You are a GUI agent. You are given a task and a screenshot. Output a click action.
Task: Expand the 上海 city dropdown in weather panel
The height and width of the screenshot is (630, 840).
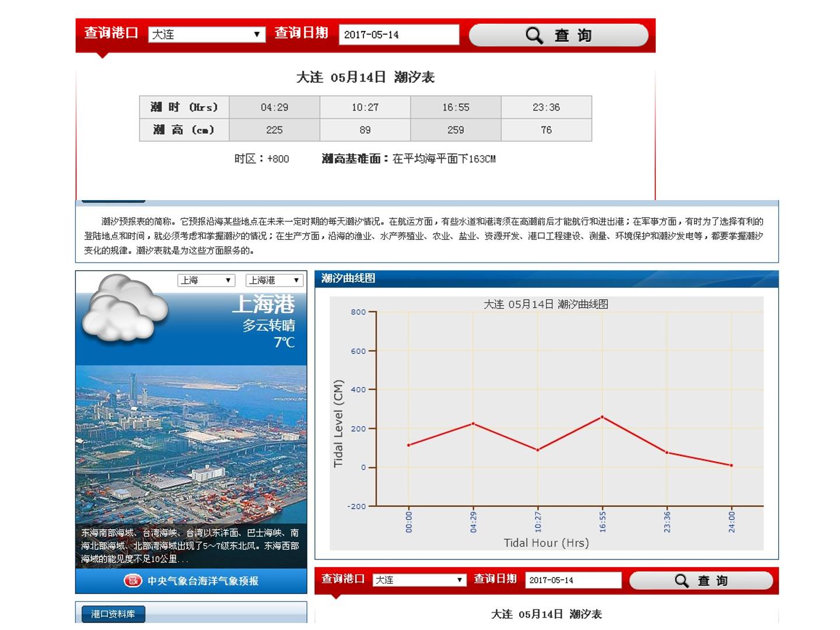[x=206, y=281]
